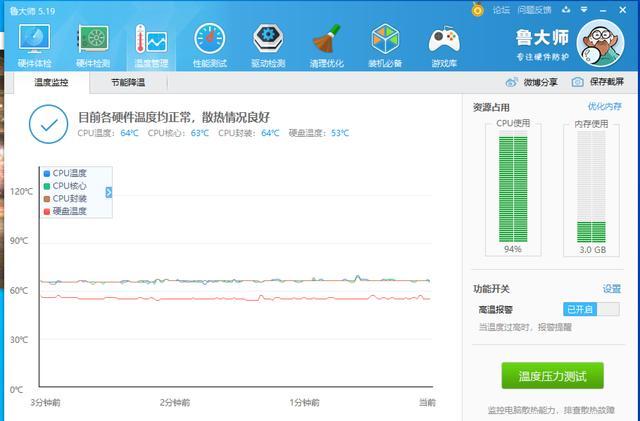Toggle CPU封装 series in chart legend
640x421 pixels.
pyautogui.click(x=65, y=198)
